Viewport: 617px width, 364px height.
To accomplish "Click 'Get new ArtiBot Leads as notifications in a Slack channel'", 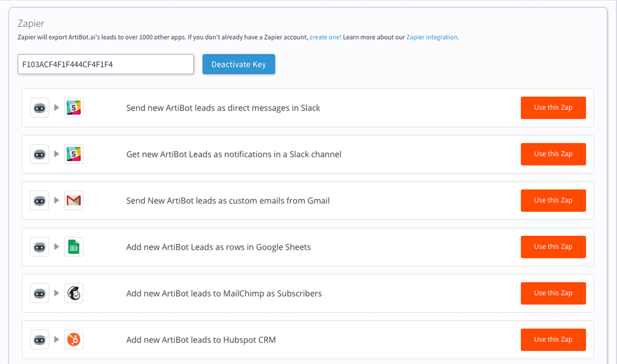I will click(234, 154).
